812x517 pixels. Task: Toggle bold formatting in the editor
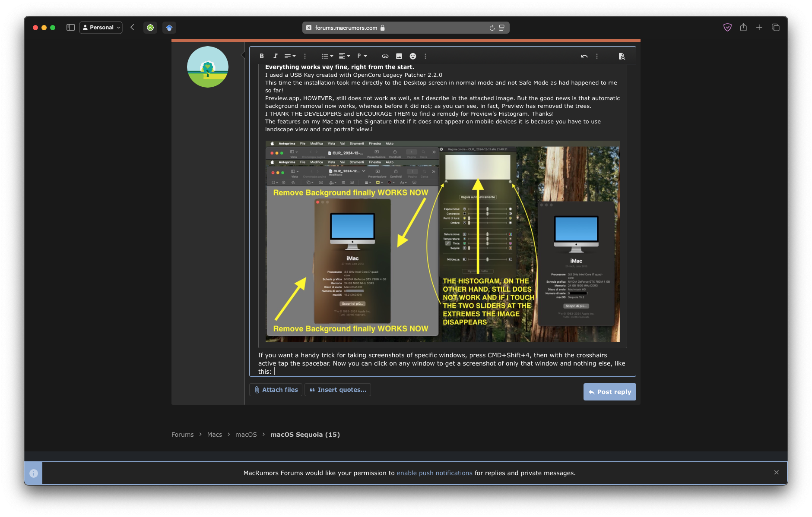262,56
